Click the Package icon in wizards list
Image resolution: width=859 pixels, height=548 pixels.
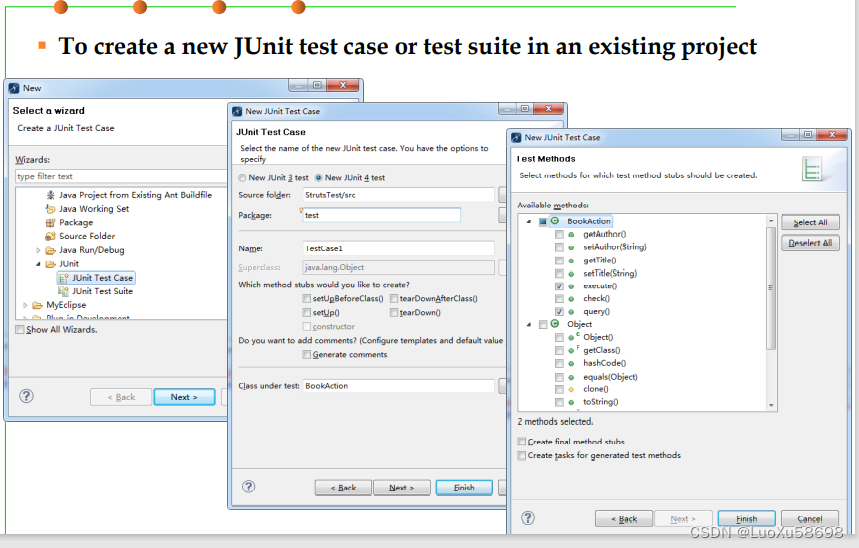click(x=50, y=222)
